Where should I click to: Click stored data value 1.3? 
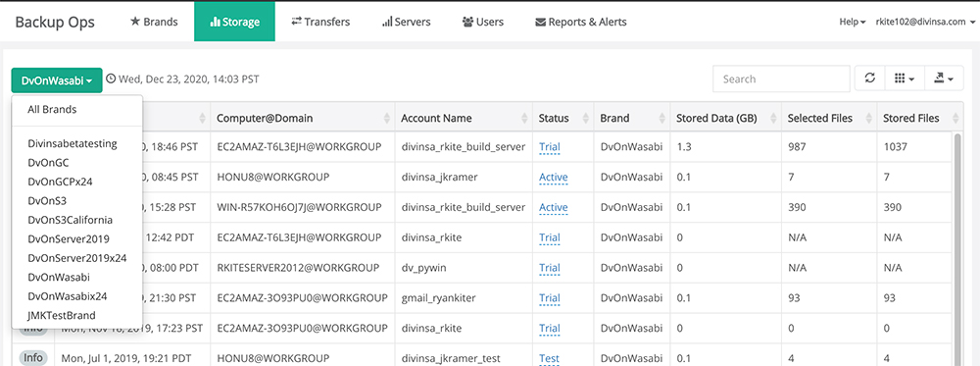683,147
